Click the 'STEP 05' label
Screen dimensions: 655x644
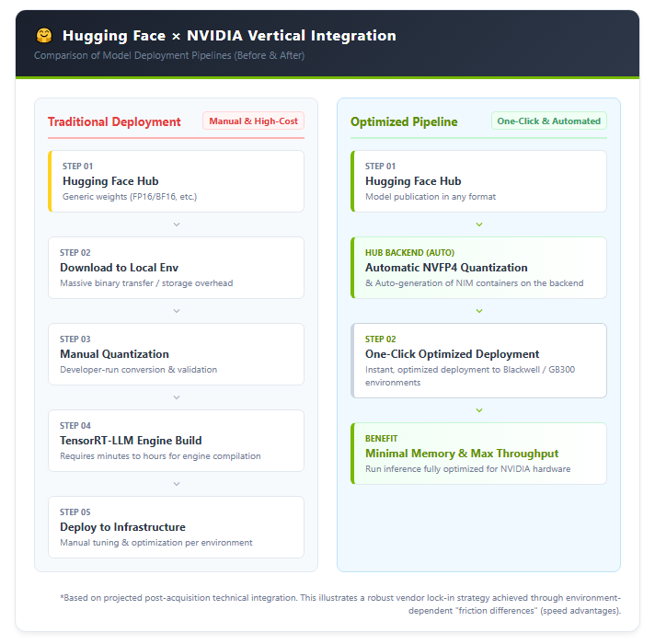pos(75,512)
